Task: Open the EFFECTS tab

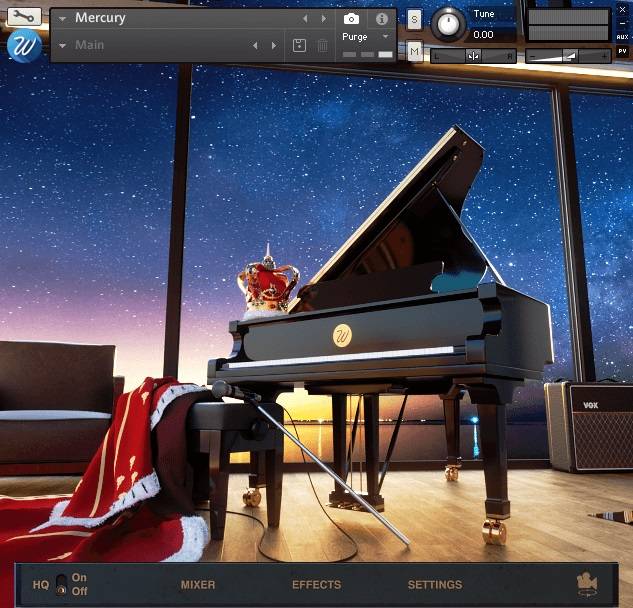Action: click(x=316, y=585)
